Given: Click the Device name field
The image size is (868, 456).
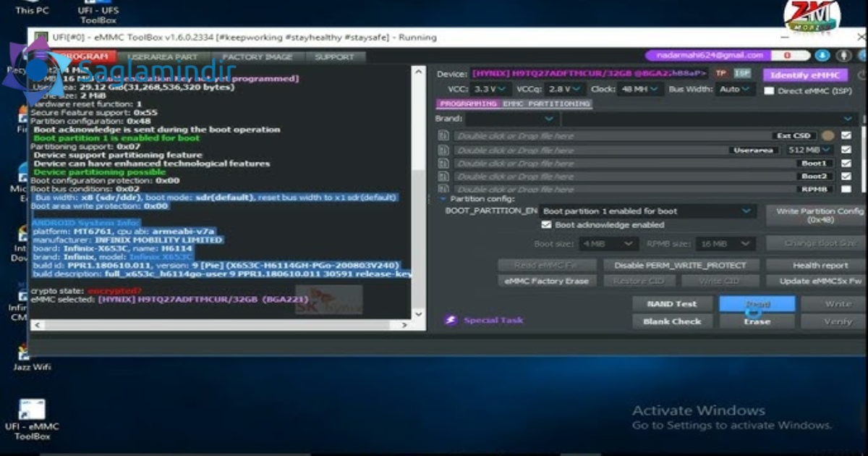Looking at the screenshot, I should pos(590,74).
